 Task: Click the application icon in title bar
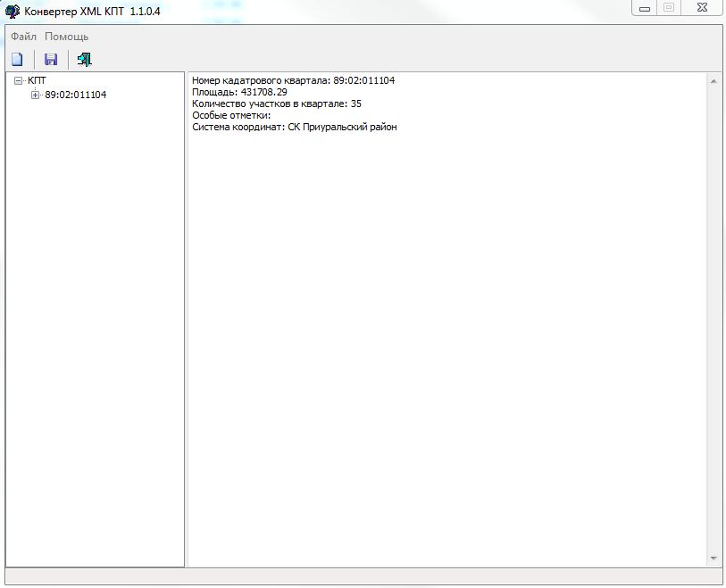coord(13,12)
